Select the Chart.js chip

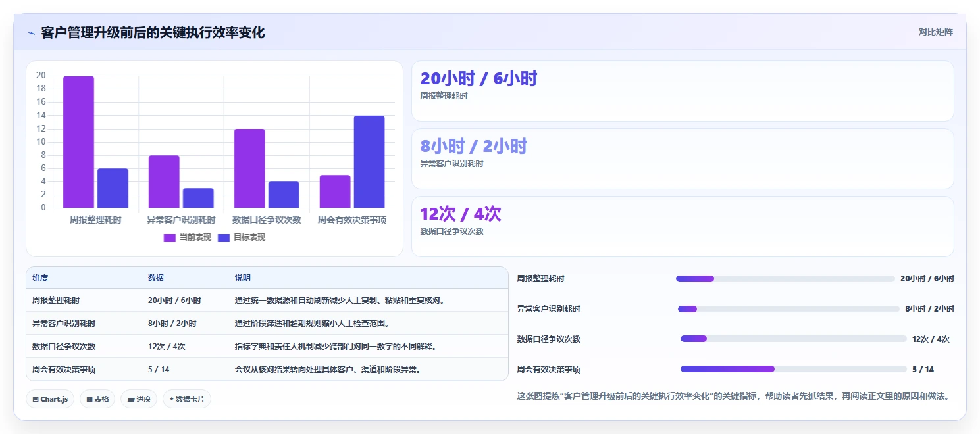50,399
